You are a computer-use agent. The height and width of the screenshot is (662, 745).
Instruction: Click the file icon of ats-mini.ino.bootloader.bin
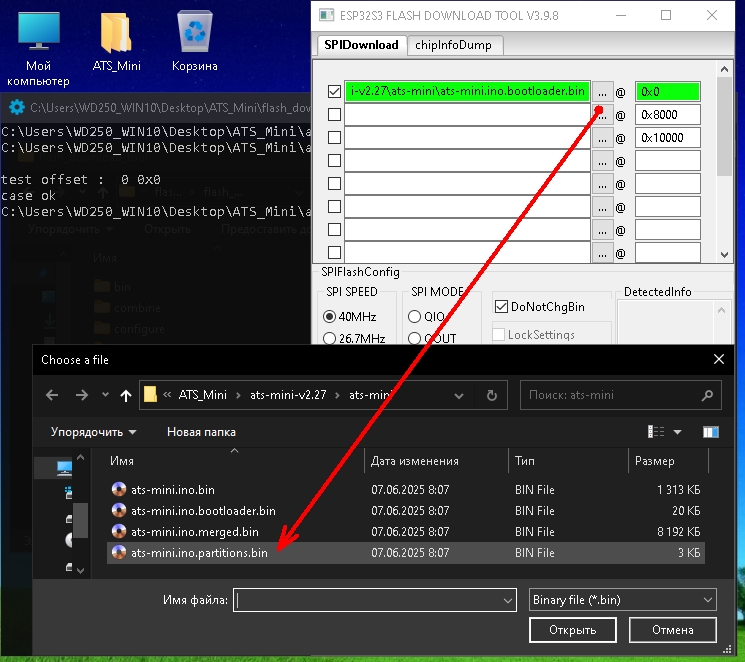pos(119,510)
